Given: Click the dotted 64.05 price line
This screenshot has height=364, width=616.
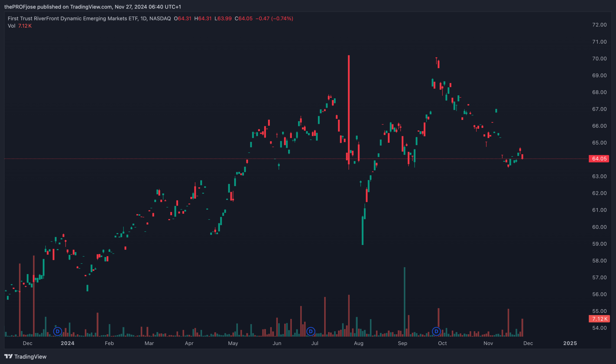Looking at the screenshot, I should point(180,159).
